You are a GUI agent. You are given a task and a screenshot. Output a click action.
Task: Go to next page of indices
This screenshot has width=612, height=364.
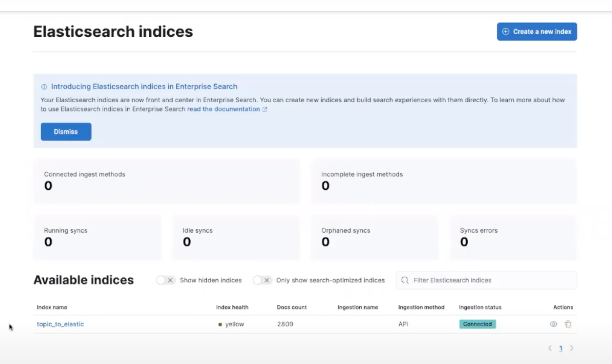tap(571, 348)
